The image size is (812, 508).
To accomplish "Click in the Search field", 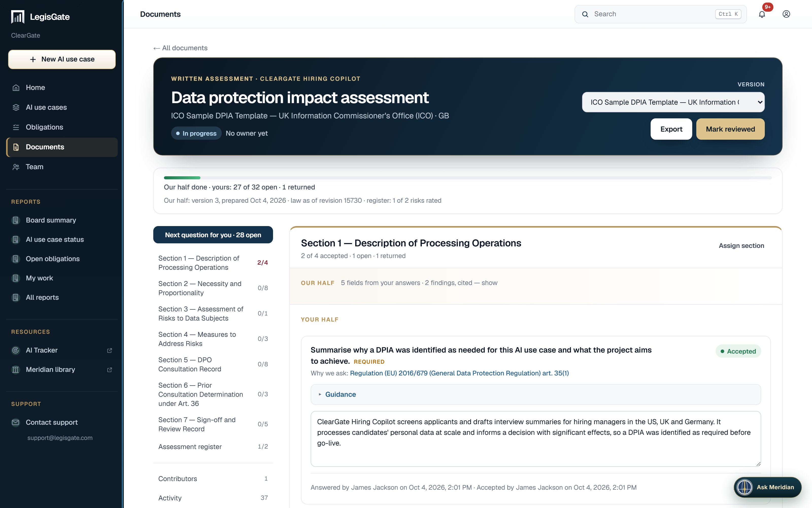I will tap(660, 14).
